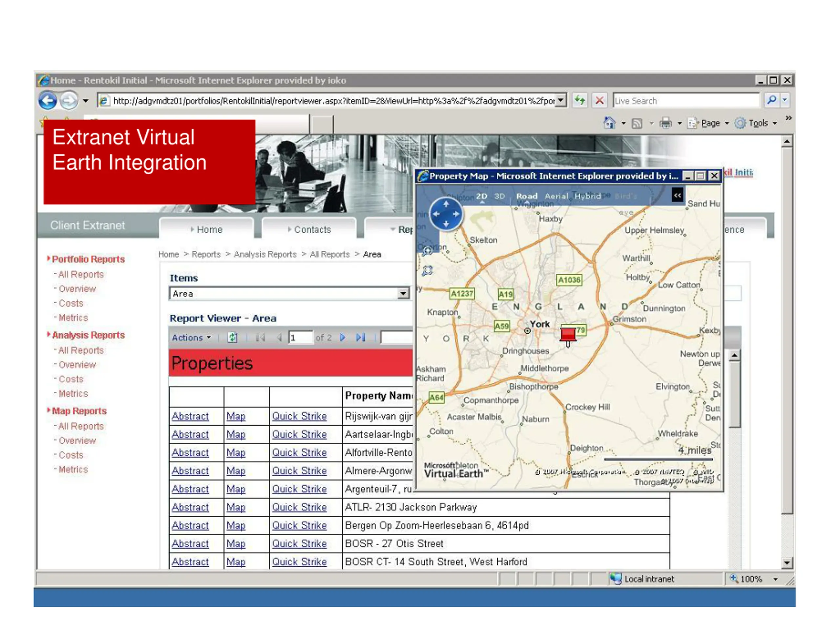This screenshot has width=840, height=630.
Task: Open the Actions dropdown menu
Action: point(191,337)
